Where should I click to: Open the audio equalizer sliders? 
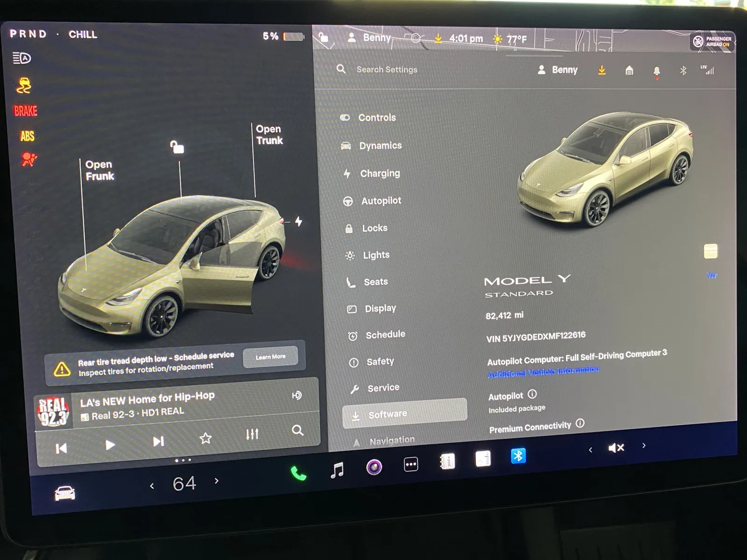coord(252,434)
